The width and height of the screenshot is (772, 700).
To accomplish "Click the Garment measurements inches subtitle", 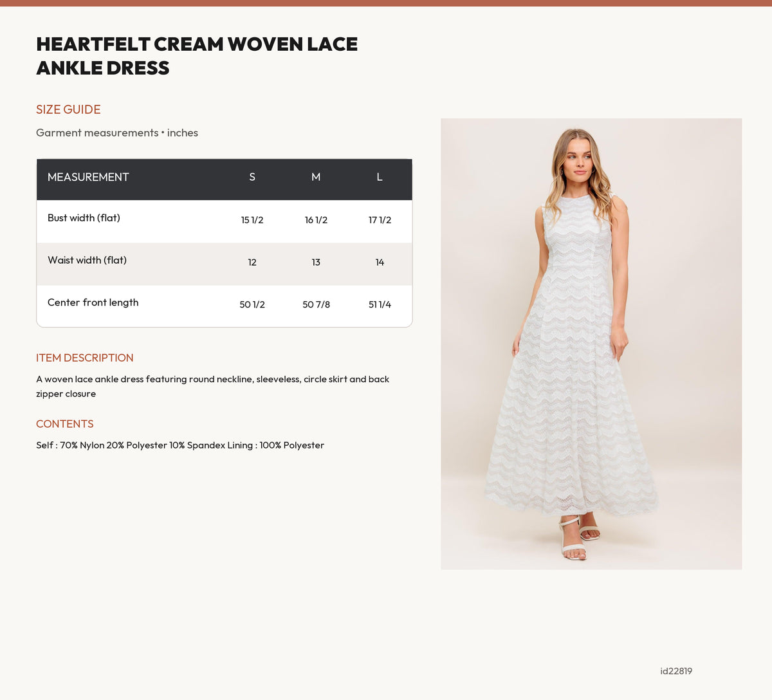I will tap(117, 133).
